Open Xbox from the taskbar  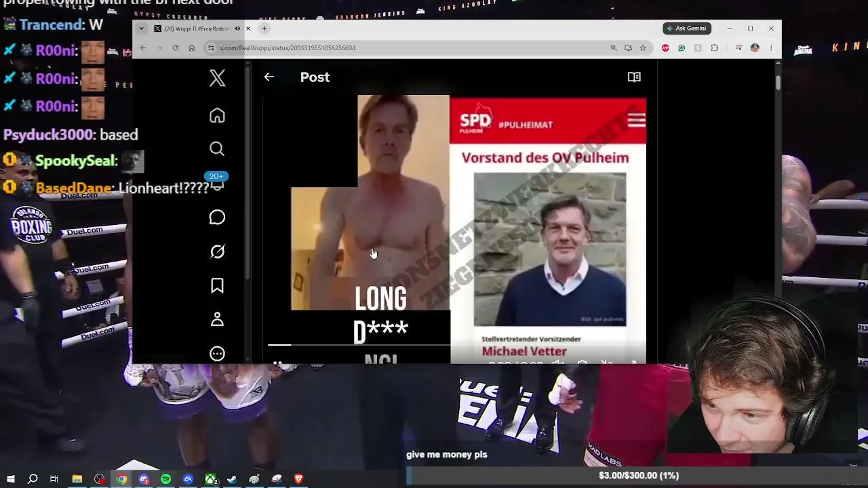tap(210, 479)
